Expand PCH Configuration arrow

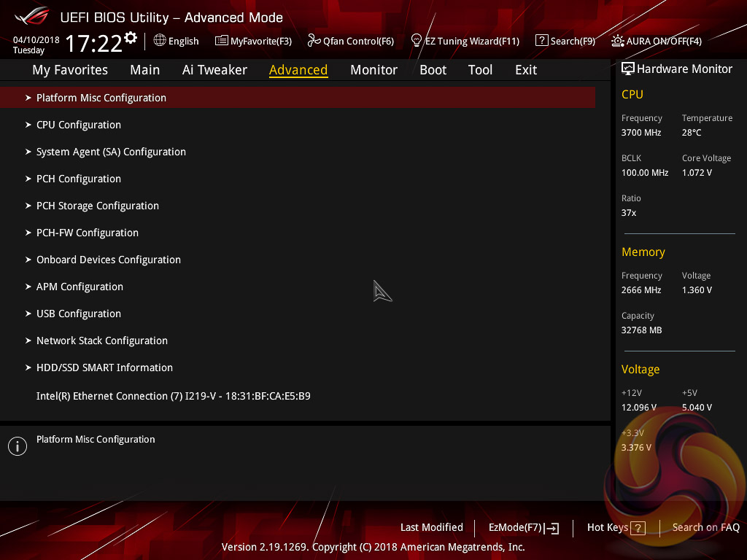pos(28,179)
